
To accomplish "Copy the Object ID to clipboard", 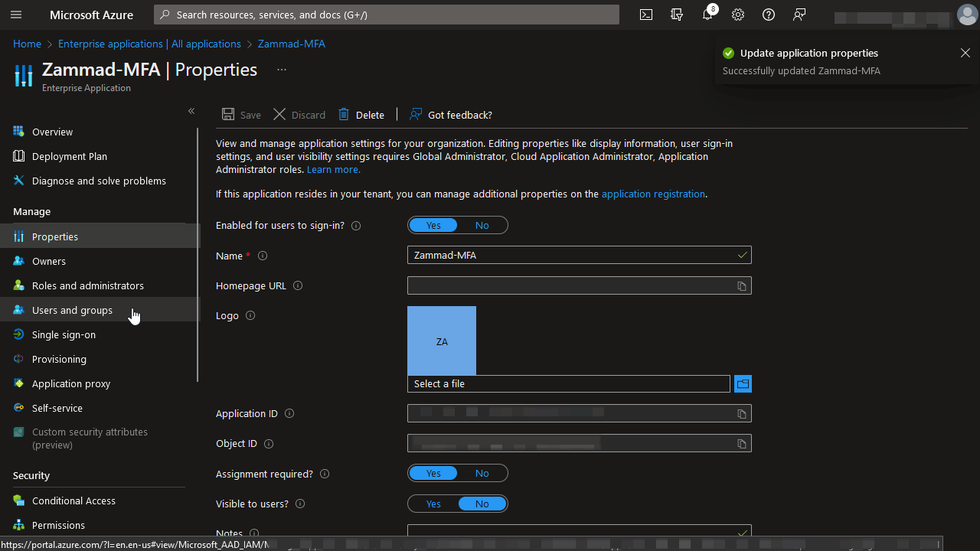I will point(742,443).
